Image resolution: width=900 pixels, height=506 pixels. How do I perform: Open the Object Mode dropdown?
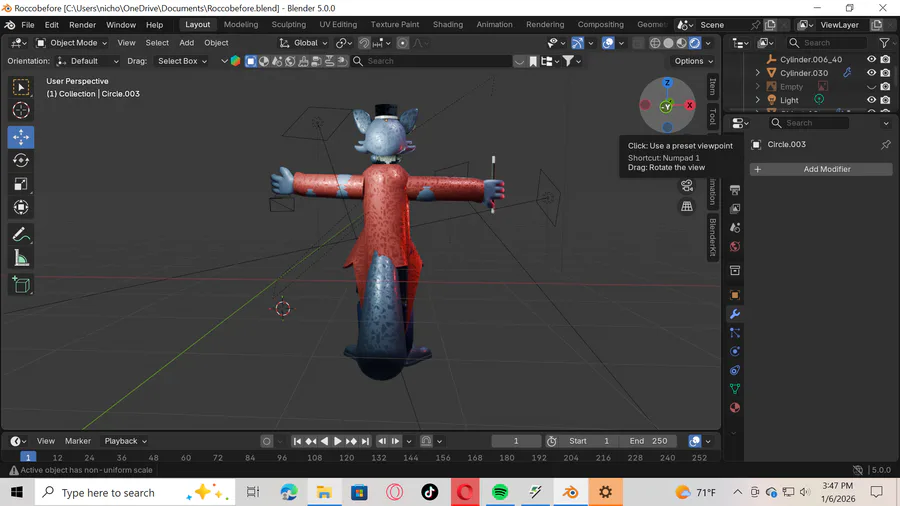coord(74,43)
